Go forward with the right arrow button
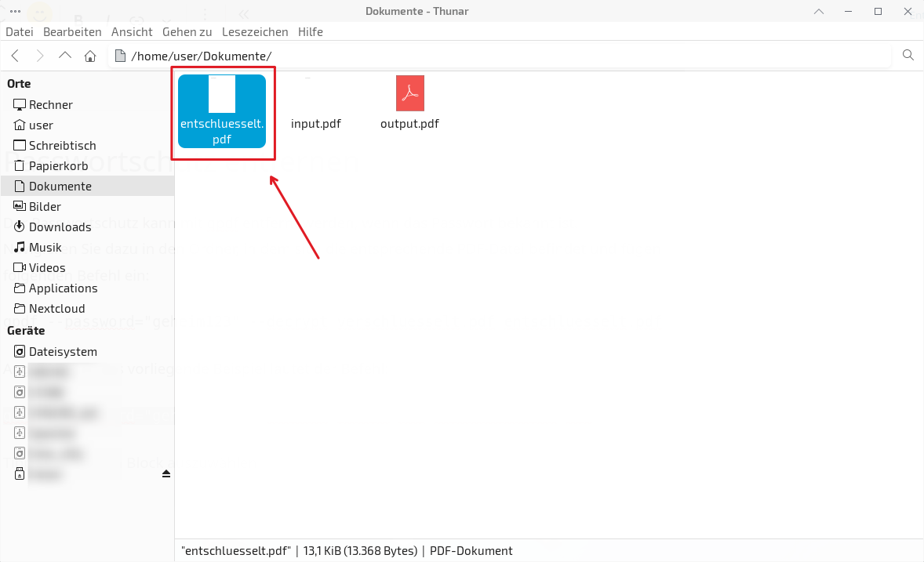924x562 pixels. pos(40,56)
